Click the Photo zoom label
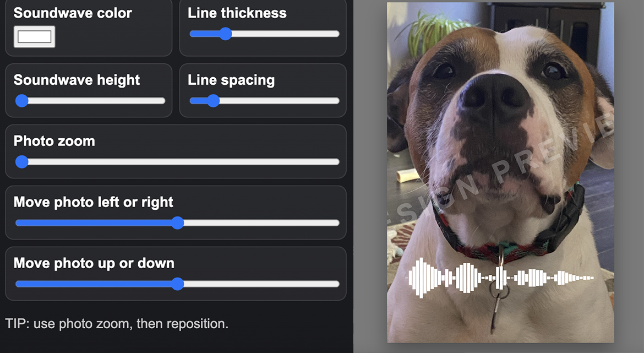 tap(54, 141)
